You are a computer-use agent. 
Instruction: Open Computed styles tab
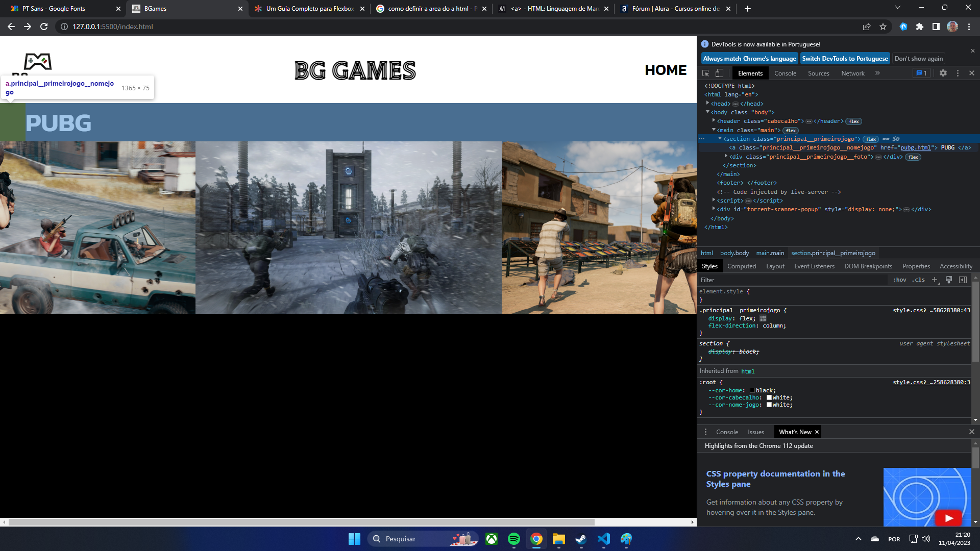pyautogui.click(x=742, y=266)
